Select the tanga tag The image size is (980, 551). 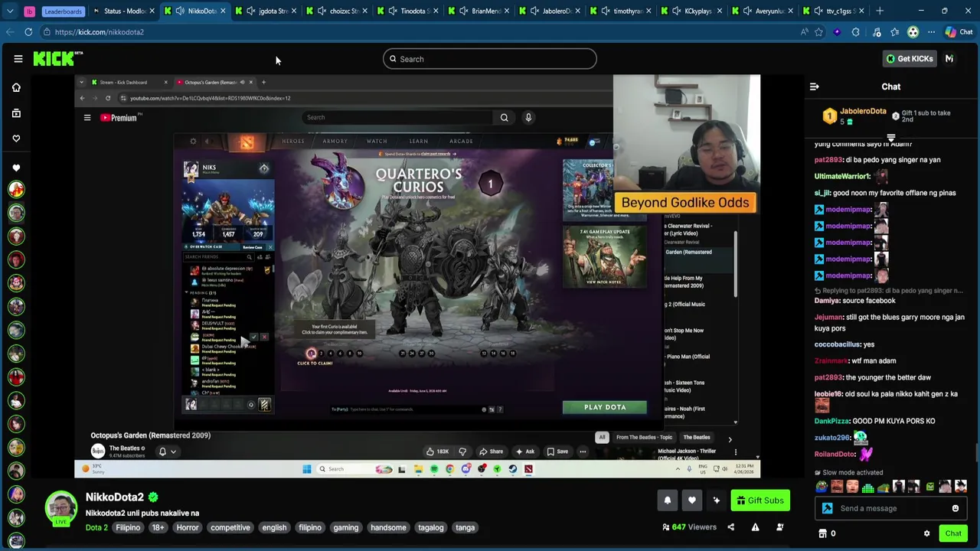coord(465,527)
